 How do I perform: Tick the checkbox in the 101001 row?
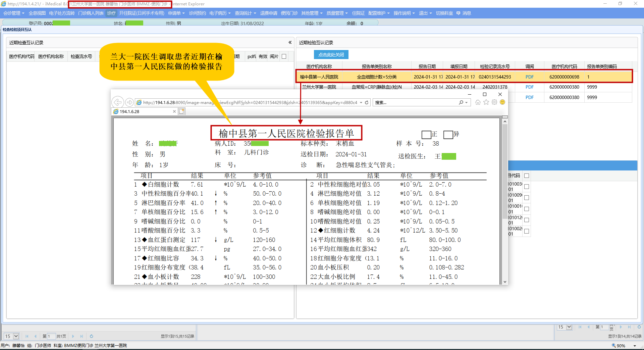[x=527, y=209]
